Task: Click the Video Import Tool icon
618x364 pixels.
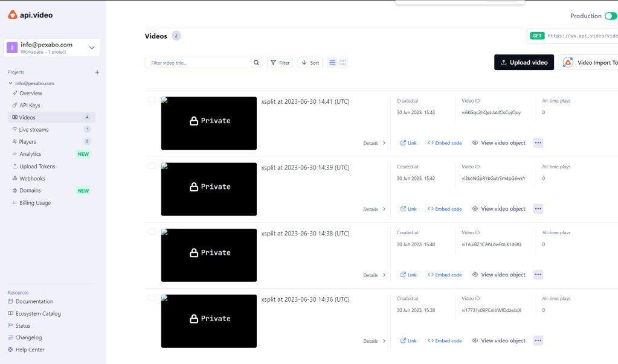Action: (x=568, y=63)
